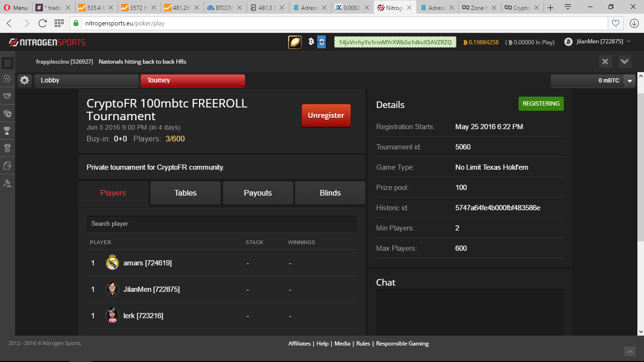Select player lerk [723216]

pyautogui.click(x=143, y=316)
